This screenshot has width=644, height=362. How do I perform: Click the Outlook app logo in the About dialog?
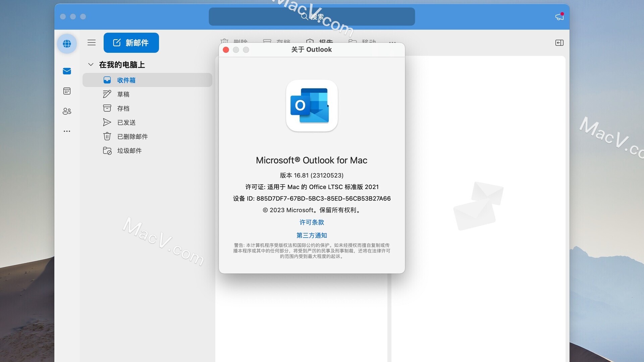312,106
